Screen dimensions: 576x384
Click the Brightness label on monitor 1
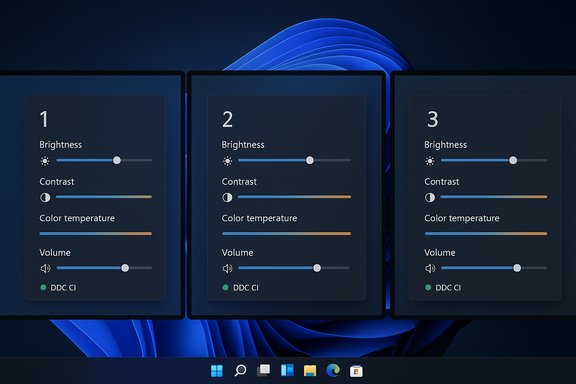coord(61,145)
